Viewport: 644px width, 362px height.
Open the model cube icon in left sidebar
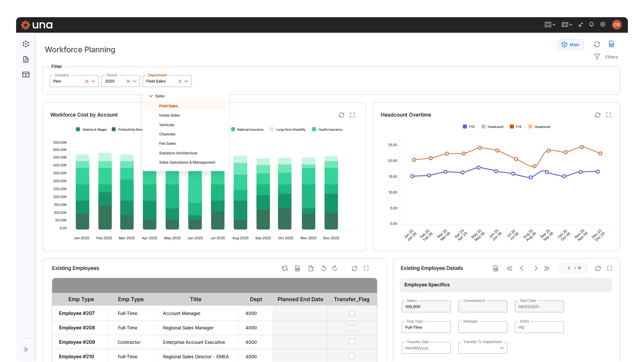click(x=26, y=44)
